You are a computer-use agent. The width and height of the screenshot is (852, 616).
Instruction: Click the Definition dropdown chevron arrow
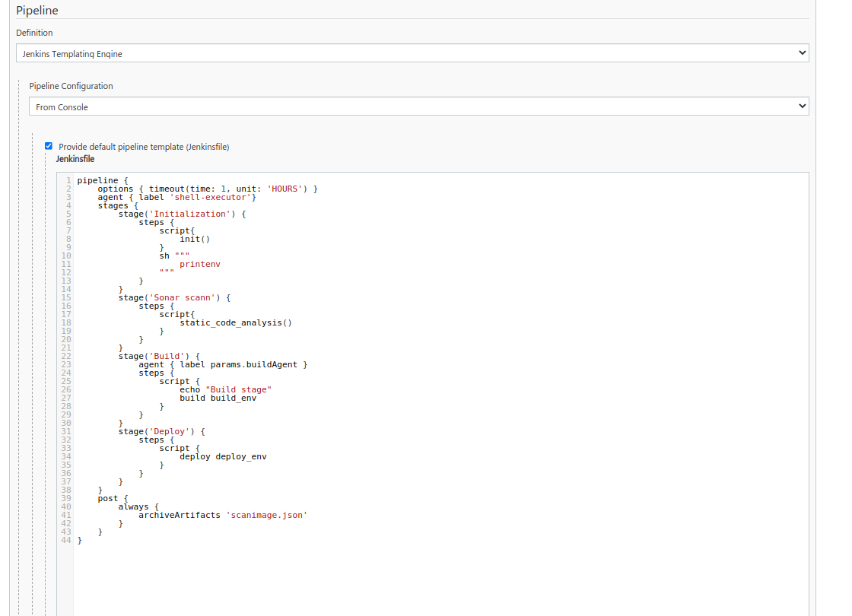pos(803,52)
